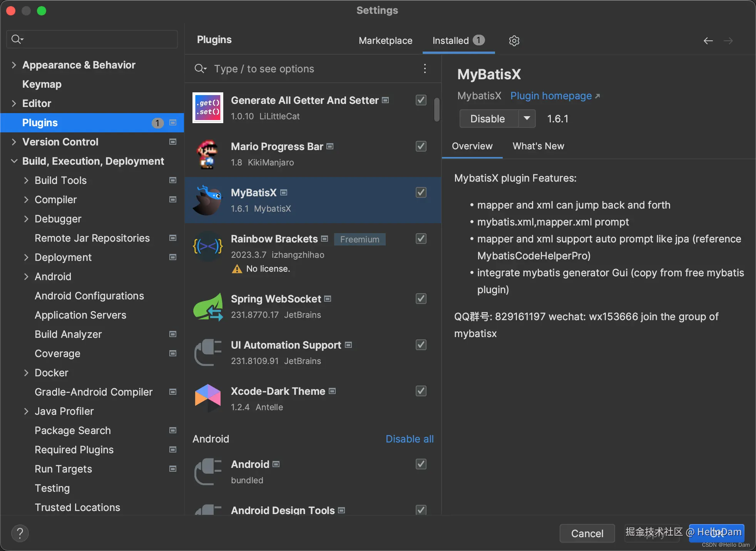Uncheck the MyBatisX plugin checkbox
Image resolution: width=756 pixels, height=551 pixels.
tap(421, 192)
